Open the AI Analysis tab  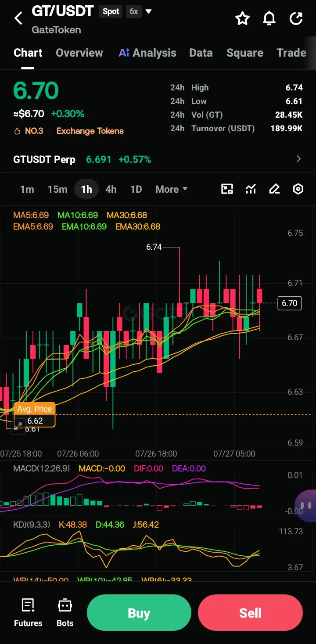(x=147, y=53)
